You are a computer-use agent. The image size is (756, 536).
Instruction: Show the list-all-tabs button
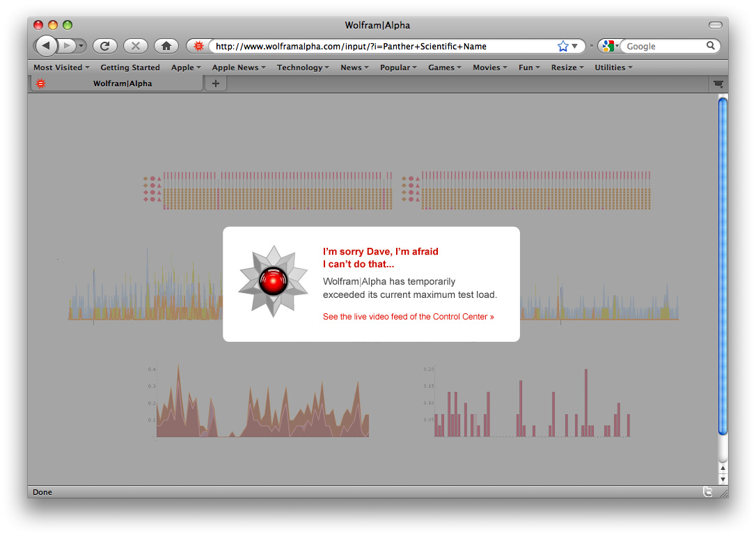718,84
